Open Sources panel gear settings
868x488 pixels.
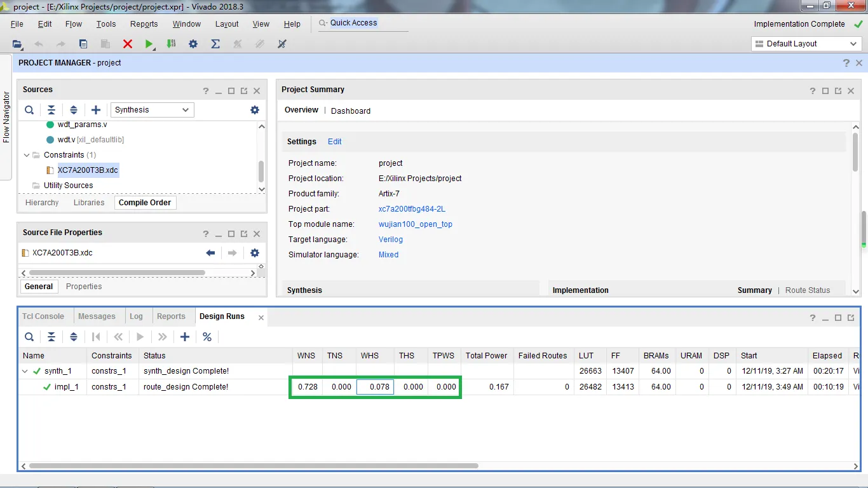click(x=255, y=110)
